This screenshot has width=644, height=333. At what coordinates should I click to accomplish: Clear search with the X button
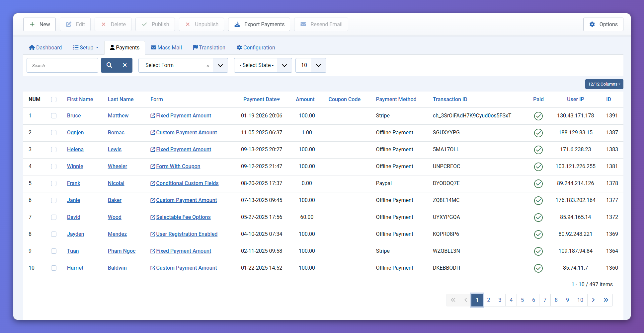[x=125, y=65]
